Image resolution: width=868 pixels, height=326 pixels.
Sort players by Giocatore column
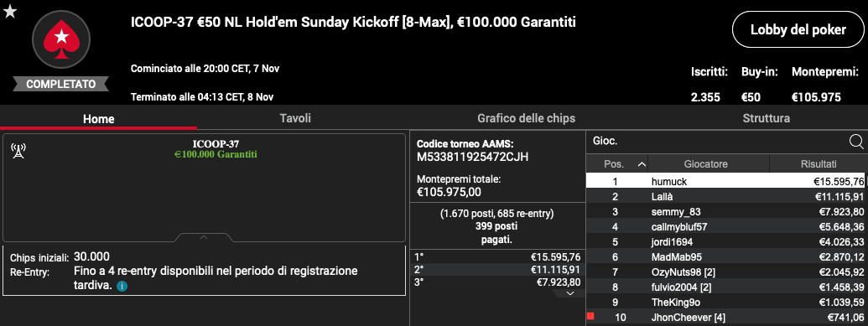709,163
